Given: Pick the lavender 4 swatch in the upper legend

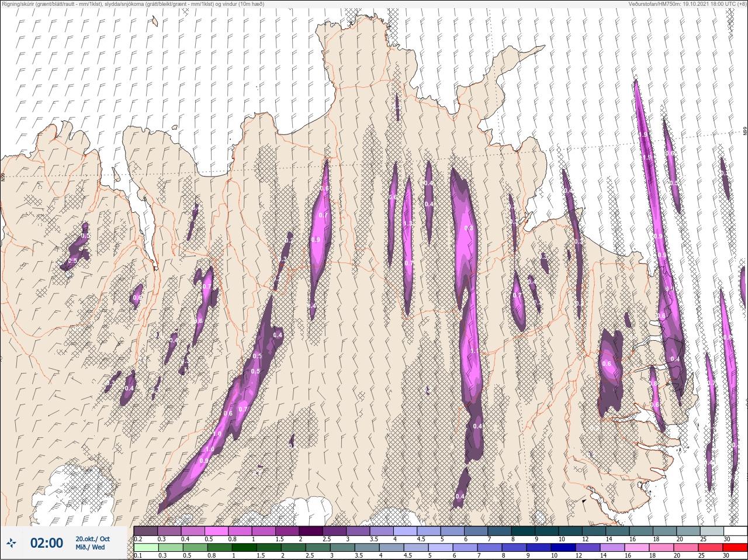Looking at the screenshot, I should [406, 531].
